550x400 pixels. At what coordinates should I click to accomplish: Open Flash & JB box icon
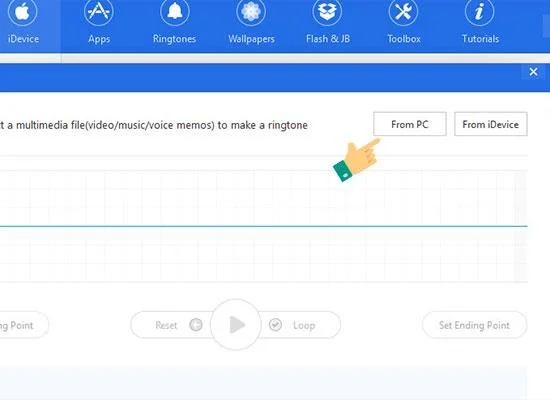(327, 12)
